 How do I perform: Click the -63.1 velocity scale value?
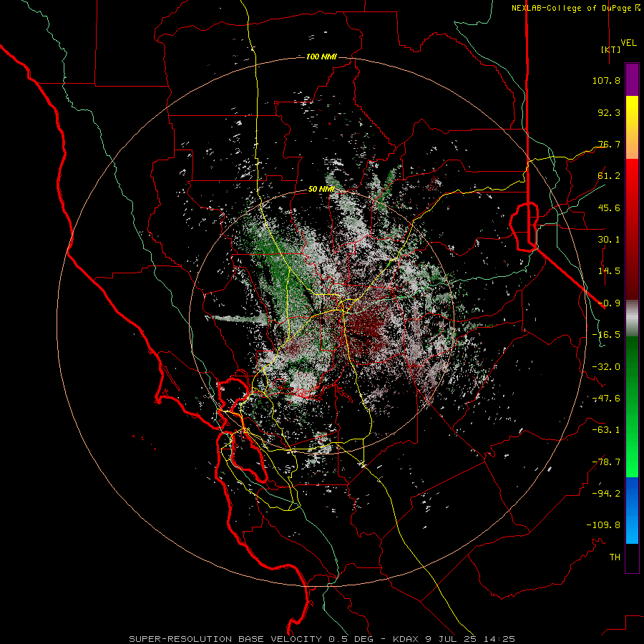point(606,430)
